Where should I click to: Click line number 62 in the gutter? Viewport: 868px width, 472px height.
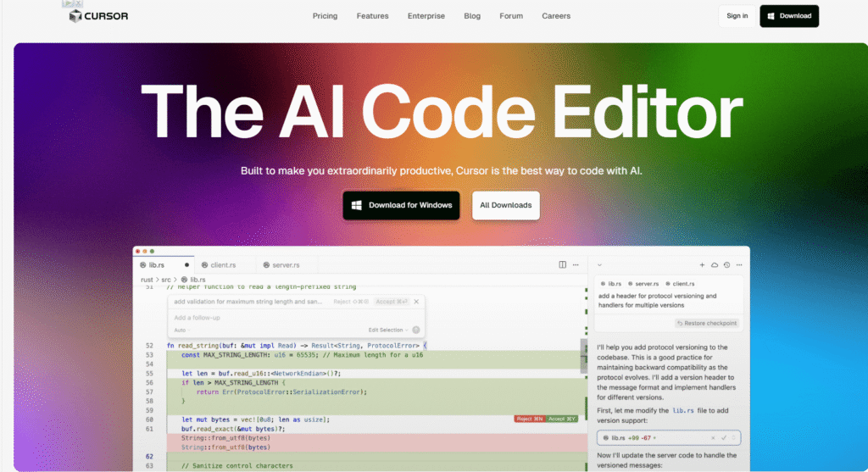(x=149, y=457)
